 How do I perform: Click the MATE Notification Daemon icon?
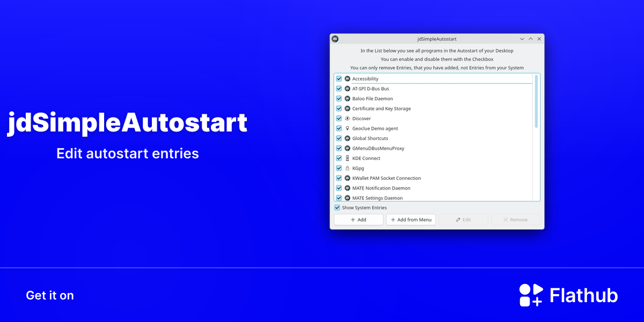coord(347,188)
